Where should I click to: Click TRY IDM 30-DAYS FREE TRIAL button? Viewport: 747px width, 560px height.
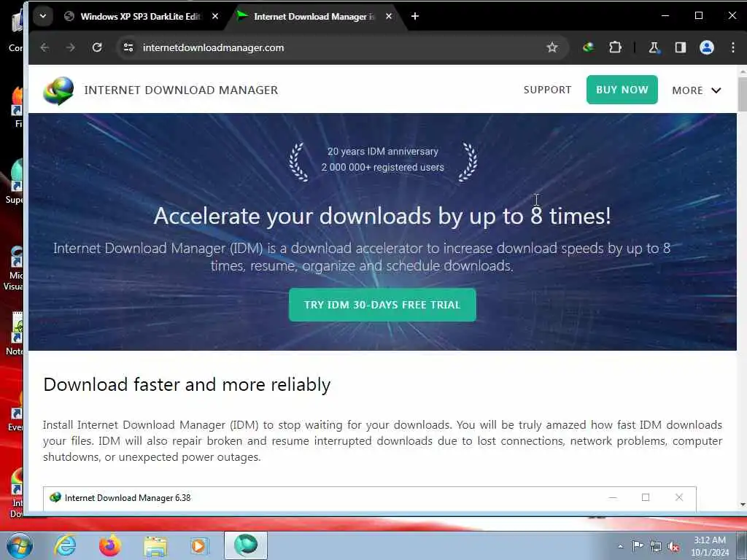pos(382,305)
